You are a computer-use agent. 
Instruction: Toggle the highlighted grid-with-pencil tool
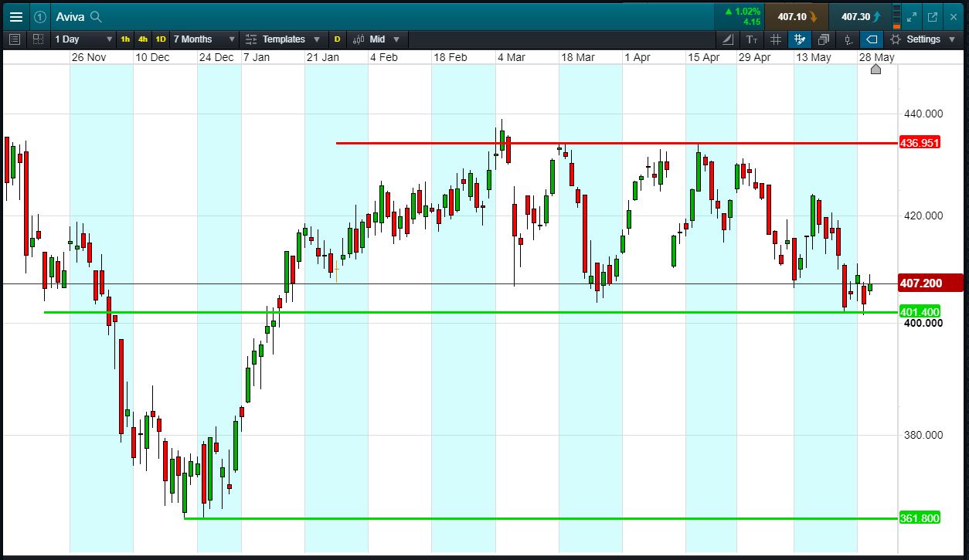(x=800, y=39)
